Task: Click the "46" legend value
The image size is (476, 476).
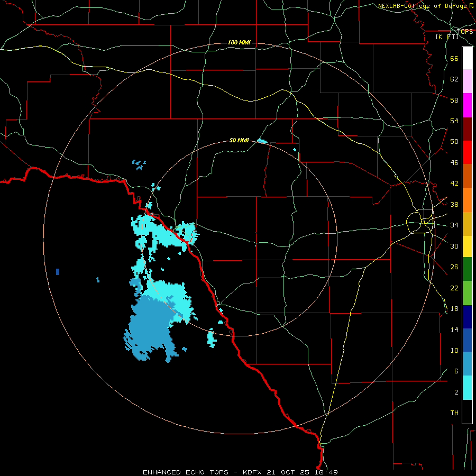Action: [454, 162]
